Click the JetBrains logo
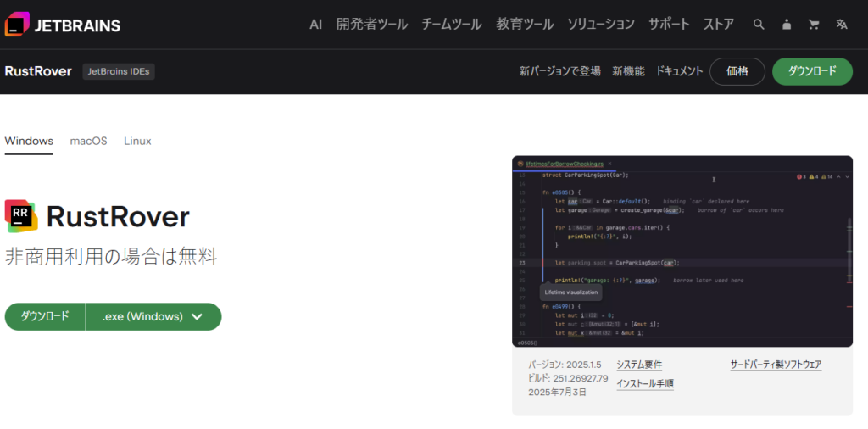 63,25
